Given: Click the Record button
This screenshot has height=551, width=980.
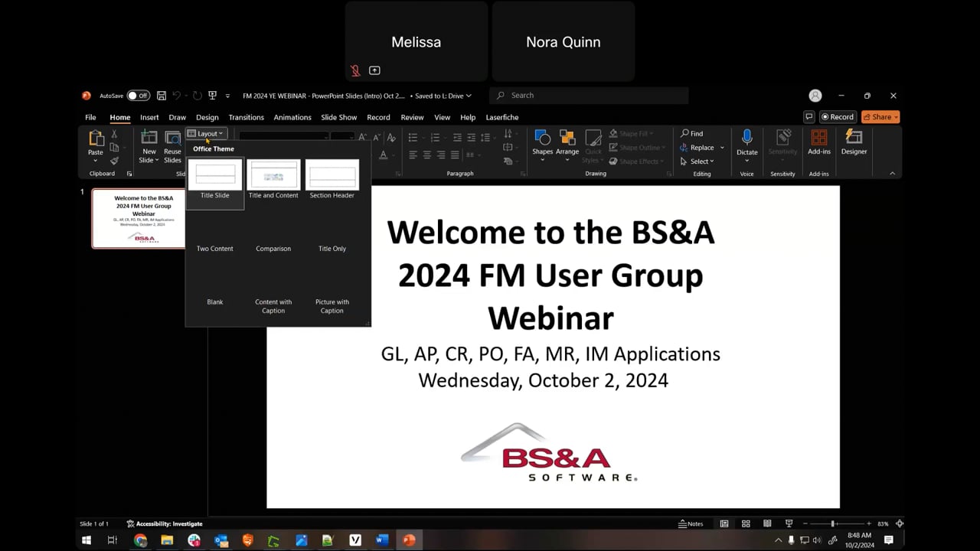Looking at the screenshot, I should click(x=837, y=117).
